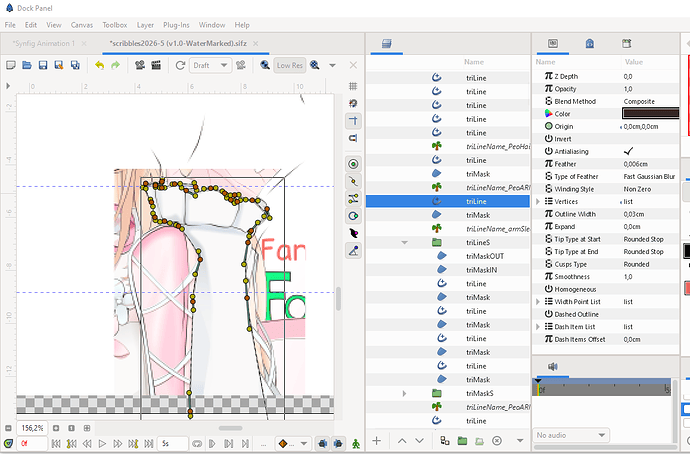Click the decrease resolution magnifier icon
Image resolution: width=690 pixels, height=454 pixels.
(x=265, y=65)
